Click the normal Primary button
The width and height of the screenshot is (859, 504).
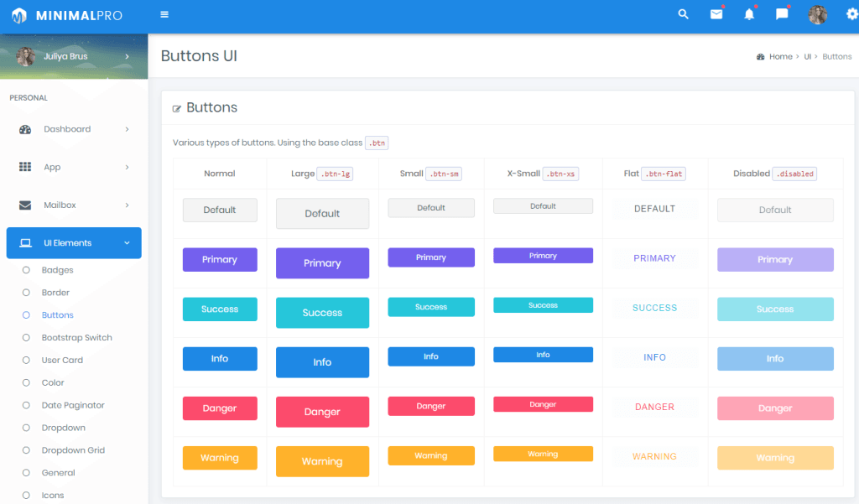coord(220,260)
